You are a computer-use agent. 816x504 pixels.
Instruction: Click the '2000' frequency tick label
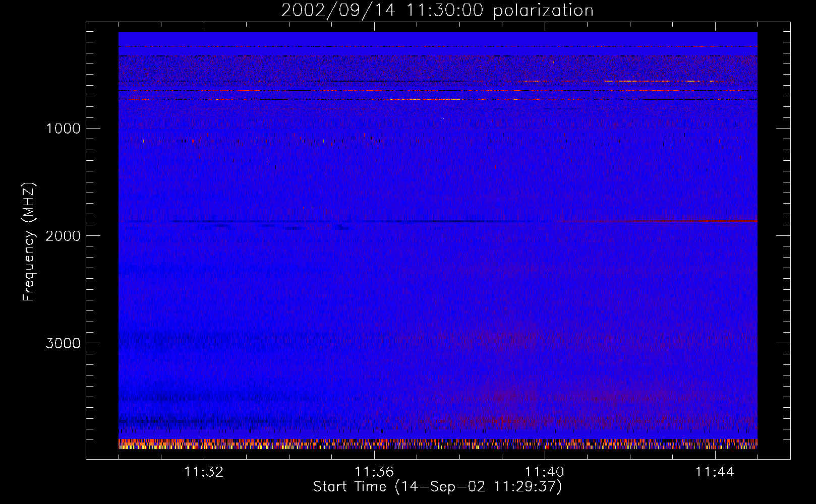[63, 235]
